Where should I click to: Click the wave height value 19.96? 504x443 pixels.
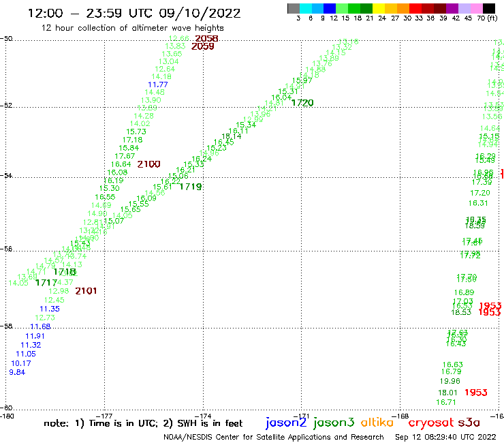click(450, 381)
